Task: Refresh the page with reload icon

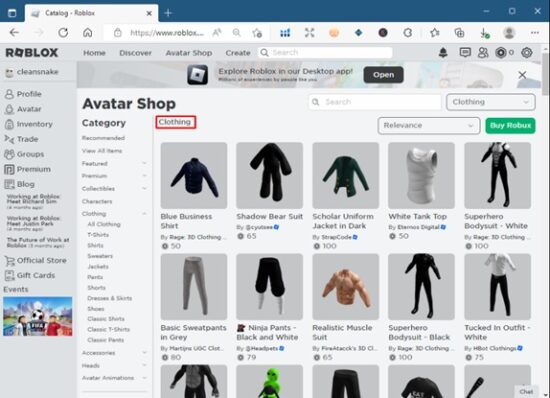Action: (x=63, y=33)
